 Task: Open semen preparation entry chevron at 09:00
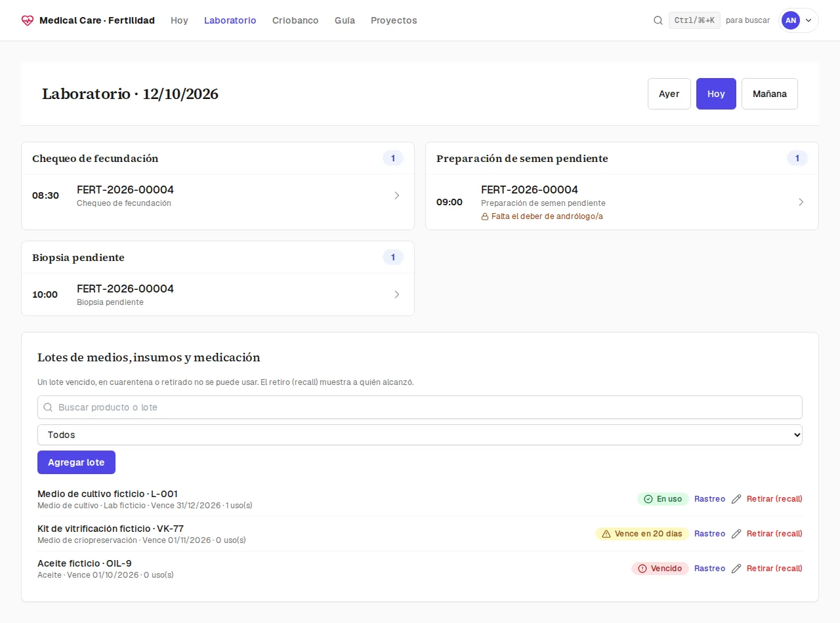click(801, 202)
